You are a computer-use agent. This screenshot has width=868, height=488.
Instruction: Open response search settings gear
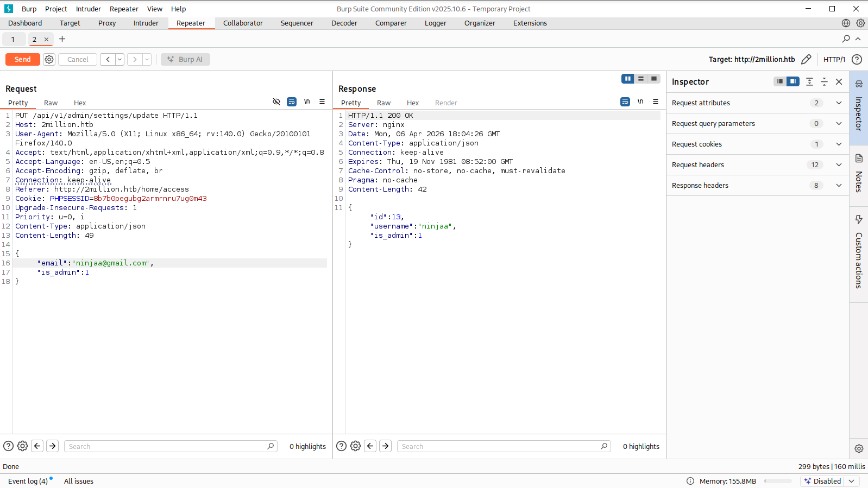[x=355, y=446]
